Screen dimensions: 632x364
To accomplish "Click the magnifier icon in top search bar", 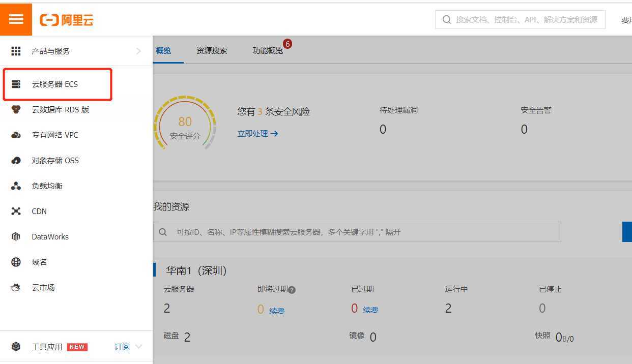I will coord(447,20).
